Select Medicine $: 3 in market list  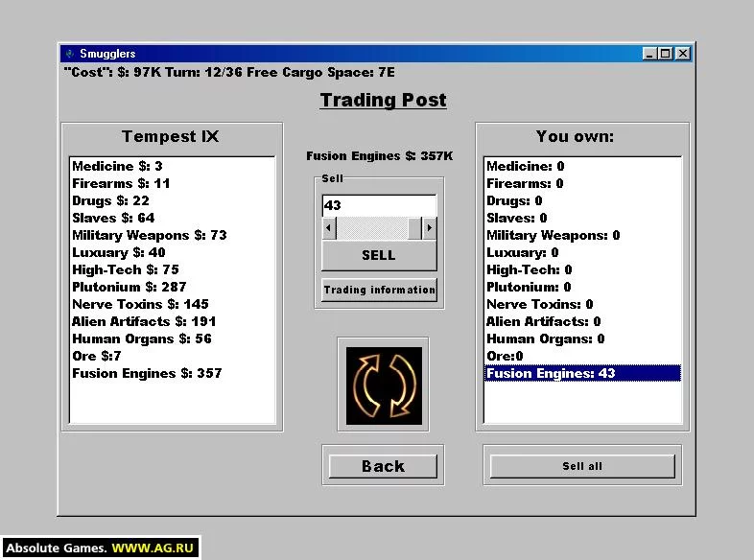(117, 166)
